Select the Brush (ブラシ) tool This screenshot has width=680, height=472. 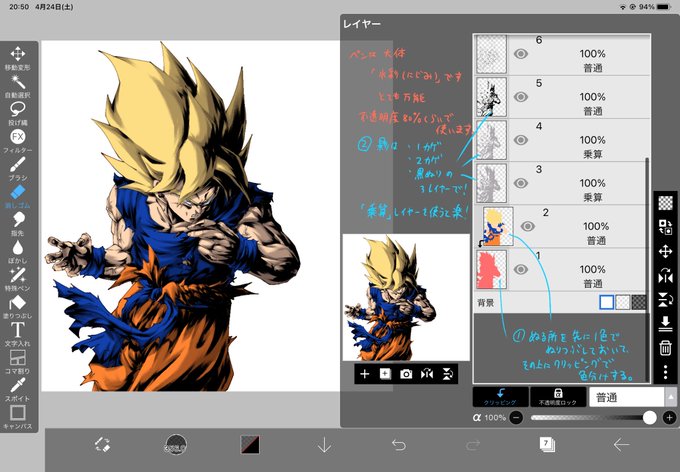coord(17,168)
